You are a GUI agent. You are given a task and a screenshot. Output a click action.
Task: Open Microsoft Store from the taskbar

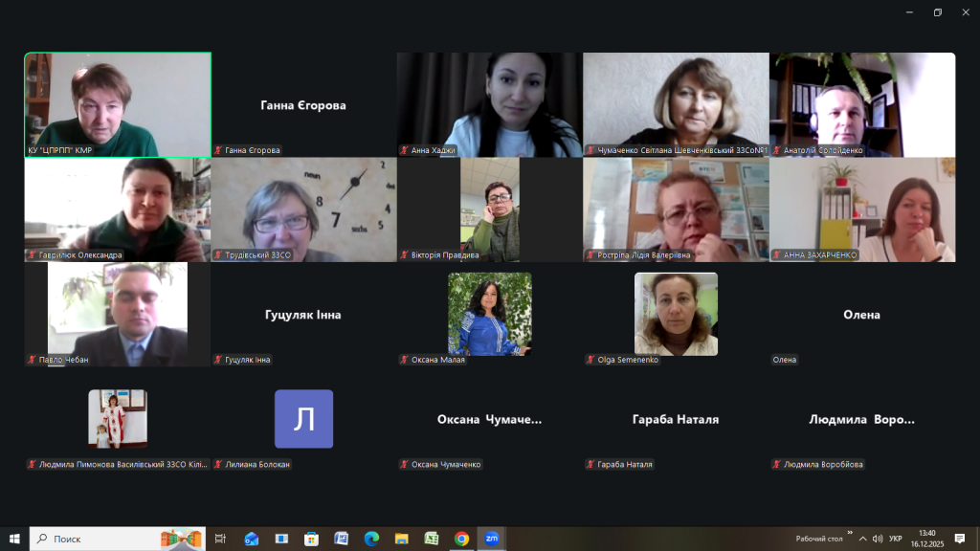[311, 539]
